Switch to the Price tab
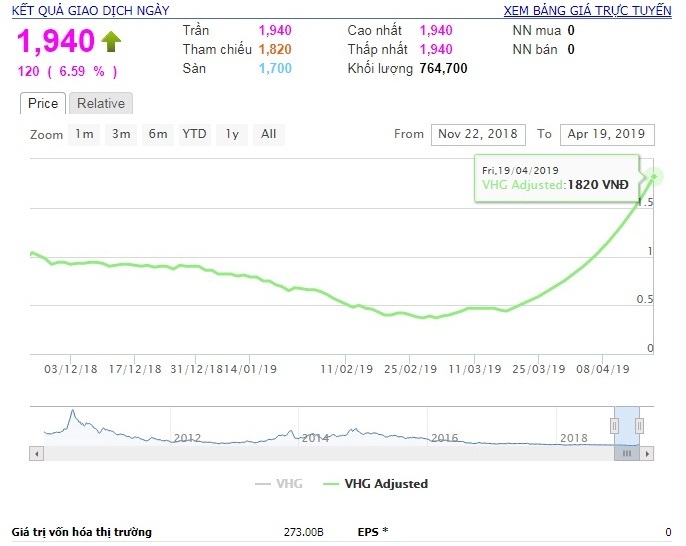Screen dimensions: 686x546 pos(43,103)
